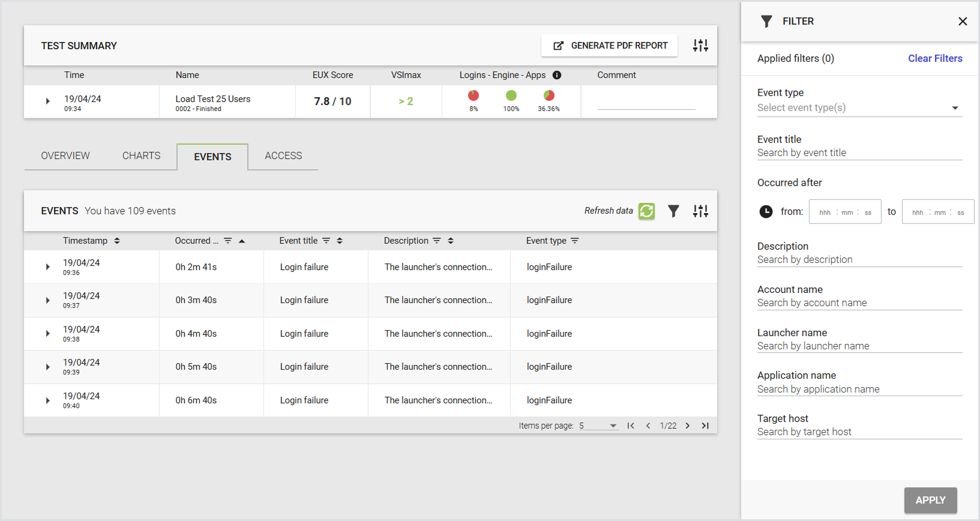Switch to the Charts tab
980x521 pixels.
pos(141,156)
